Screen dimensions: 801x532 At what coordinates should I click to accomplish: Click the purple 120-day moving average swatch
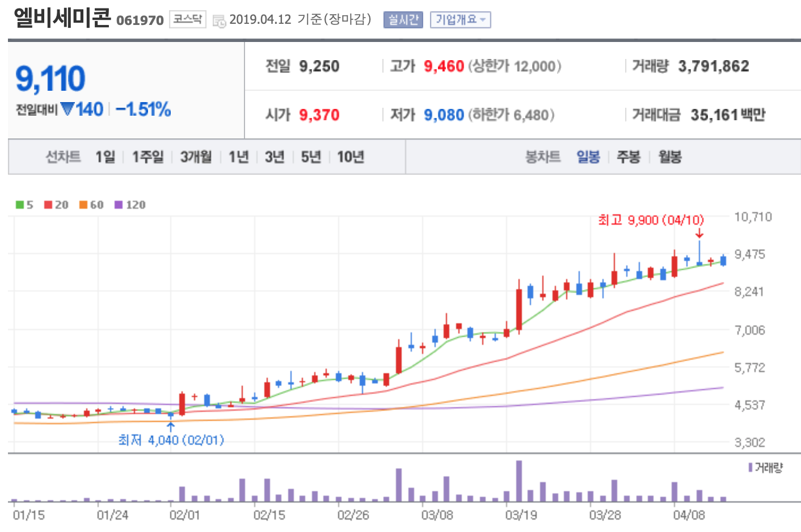pos(119,205)
